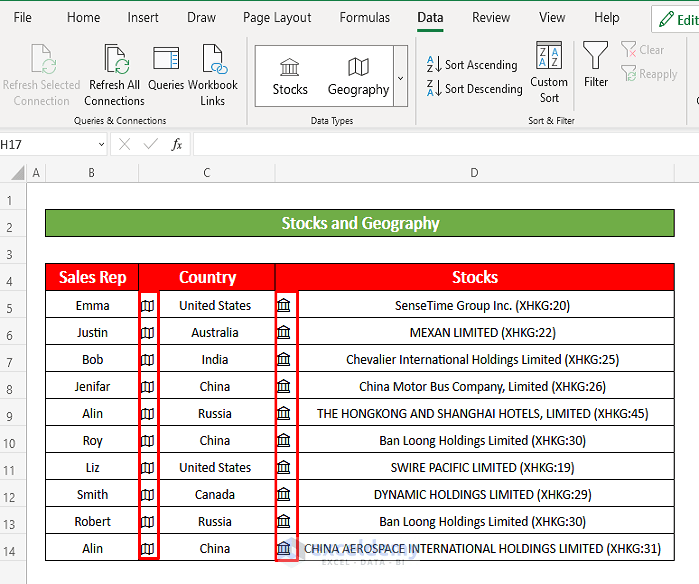This screenshot has height=584, width=699.
Task: Click Refresh All Connections icon
Action: [116, 59]
